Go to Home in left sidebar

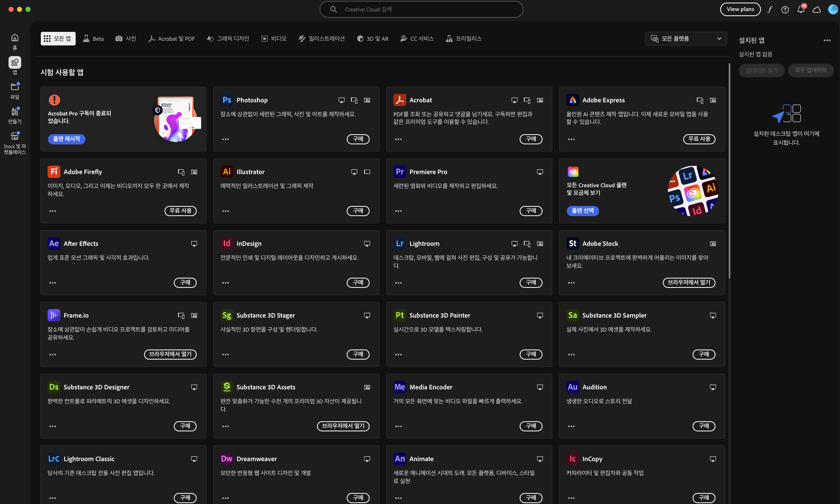[x=15, y=41]
